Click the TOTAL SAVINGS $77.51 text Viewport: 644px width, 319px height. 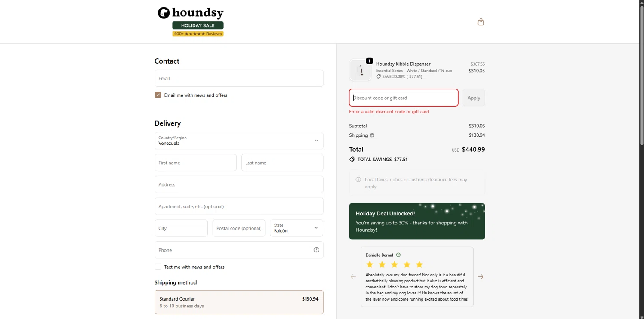point(383,159)
